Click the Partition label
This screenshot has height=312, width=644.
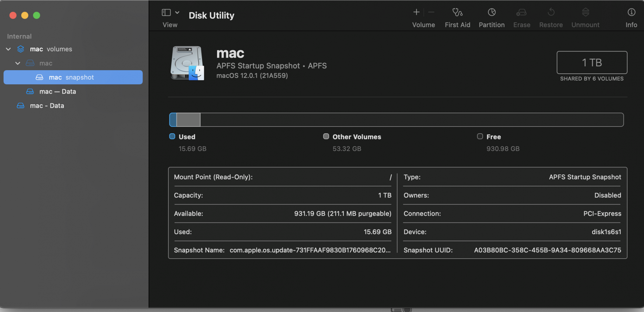492,25
